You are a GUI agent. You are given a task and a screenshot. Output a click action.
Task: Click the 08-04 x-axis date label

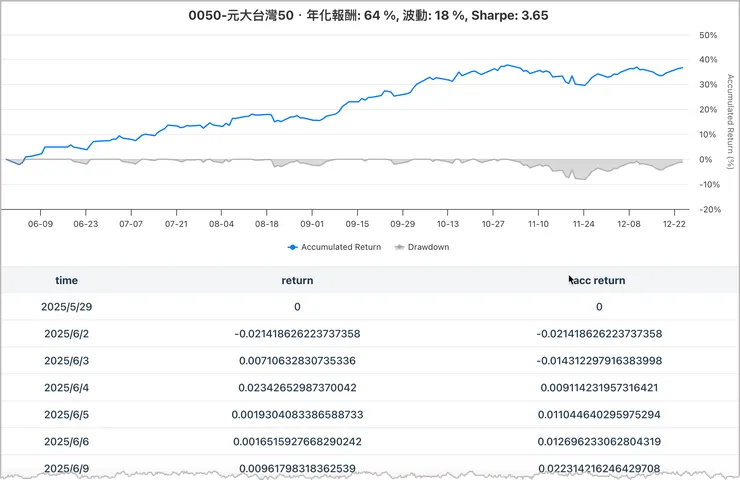coord(221,224)
